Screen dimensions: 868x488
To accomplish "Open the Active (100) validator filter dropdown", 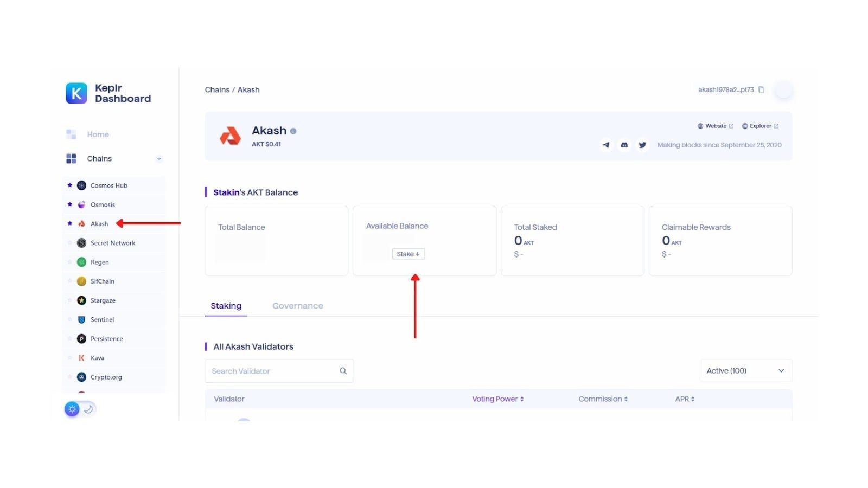I will pyautogui.click(x=746, y=371).
